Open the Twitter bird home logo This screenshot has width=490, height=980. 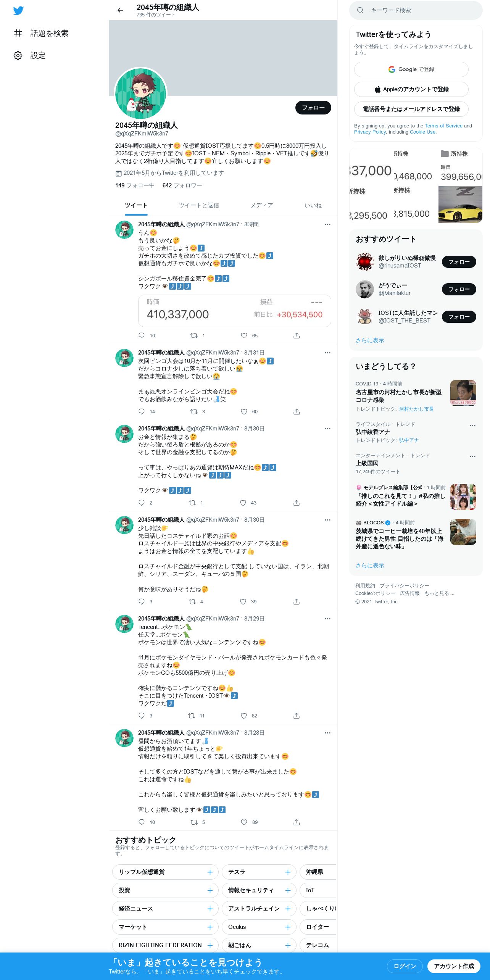click(x=18, y=10)
